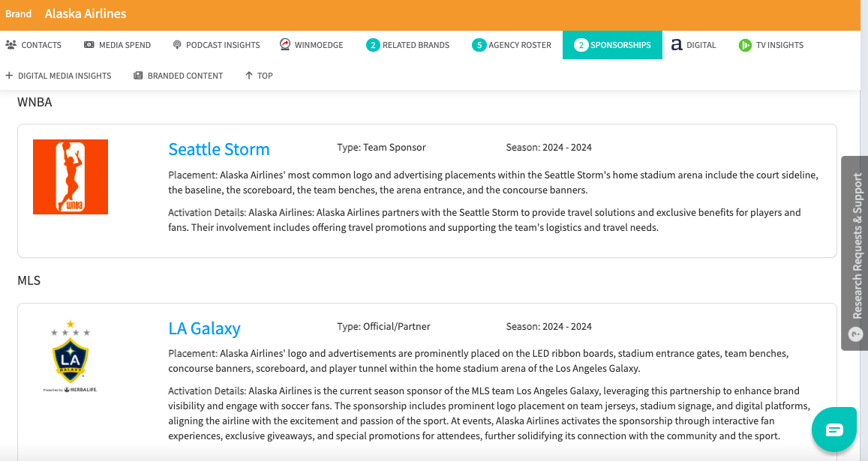Select the WNBA section heading
The width and height of the screenshot is (868, 461).
coord(35,103)
